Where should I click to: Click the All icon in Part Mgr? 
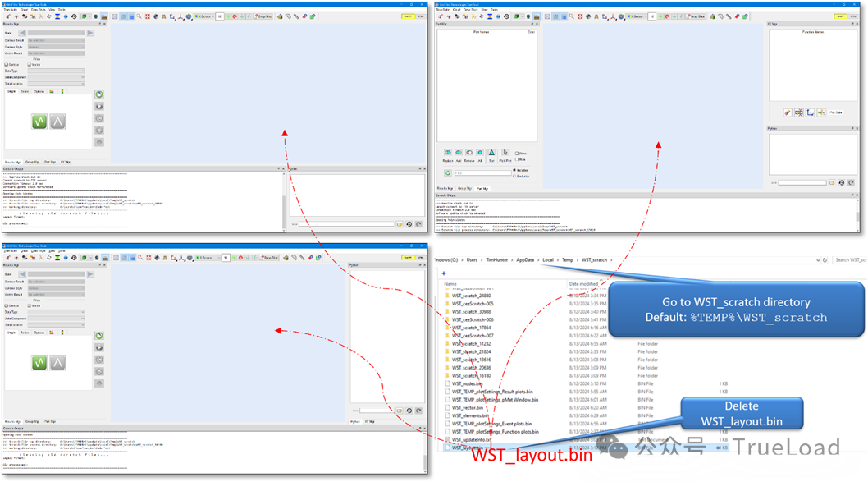(x=480, y=153)
